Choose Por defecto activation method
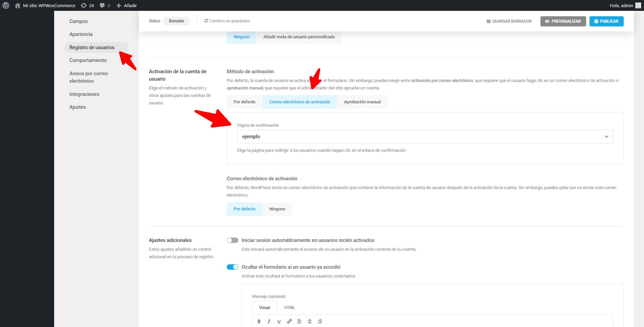The height and width of the screenshot is (327, 644). tap(244, 102)
